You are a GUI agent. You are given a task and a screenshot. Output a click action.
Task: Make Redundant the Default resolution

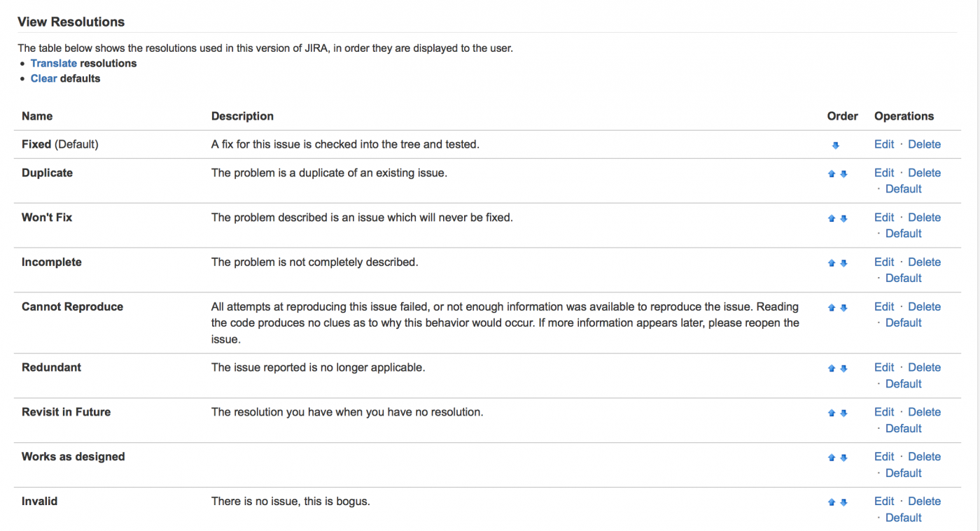click(x=903, y=383)
